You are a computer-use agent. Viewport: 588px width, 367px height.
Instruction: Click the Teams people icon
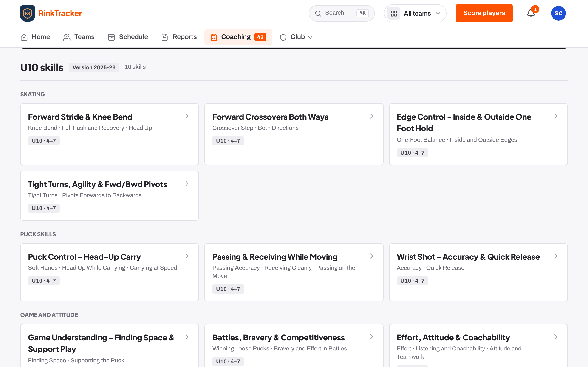pos(67,37)
